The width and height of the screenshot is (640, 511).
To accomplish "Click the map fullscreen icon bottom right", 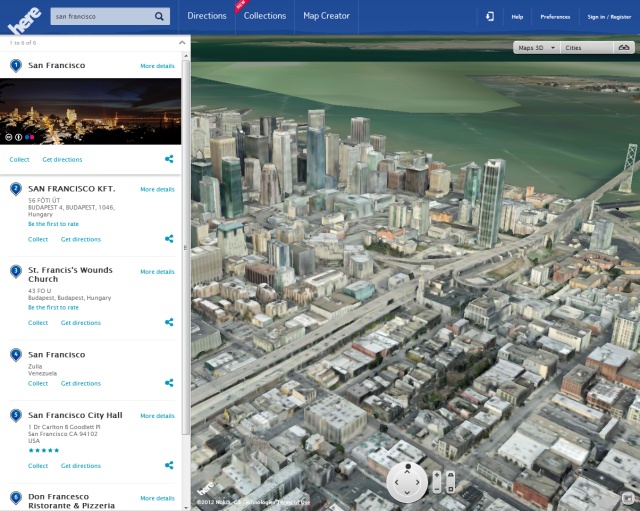I will (627, 498).
